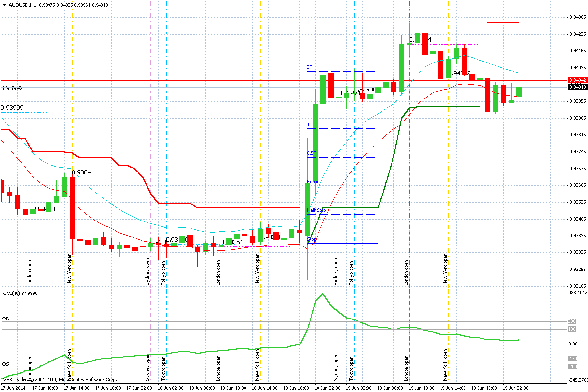Click the 17 Jun 2014 date label
This screenshot has height=392, width=588.
(15, 387)
